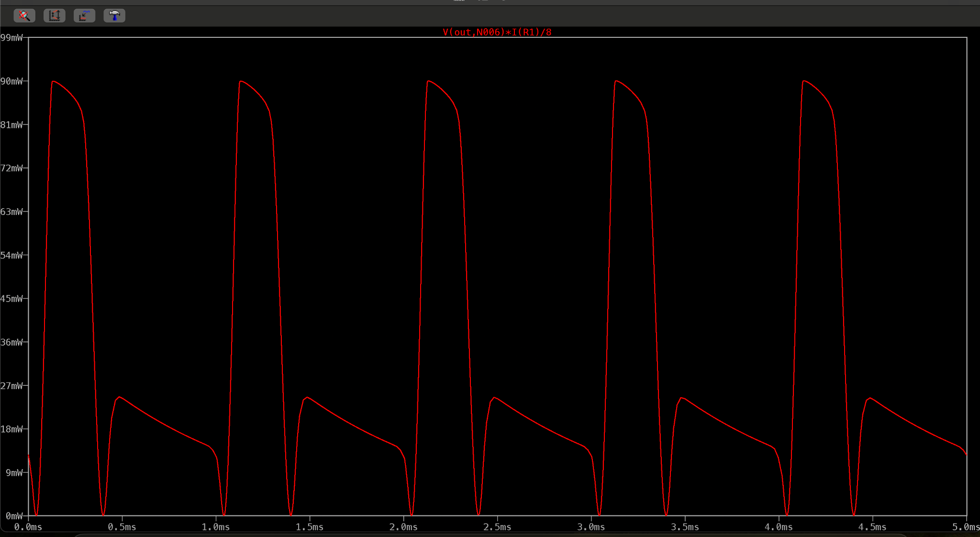Click the 2.0ms time axis label
Viewport: 980px width, 537px height.
click(x=403, y=527)
